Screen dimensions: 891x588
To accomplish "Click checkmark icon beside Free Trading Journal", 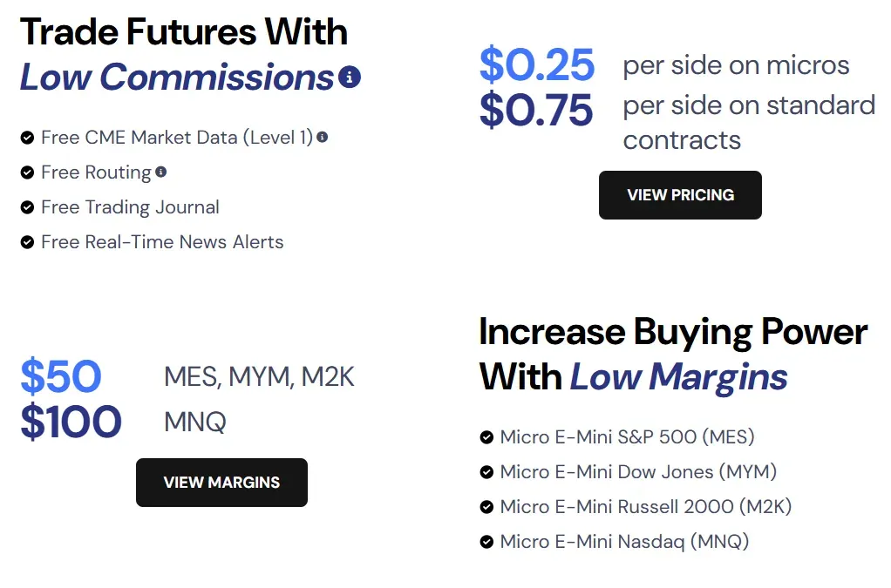I will click(x=27, y=207).
